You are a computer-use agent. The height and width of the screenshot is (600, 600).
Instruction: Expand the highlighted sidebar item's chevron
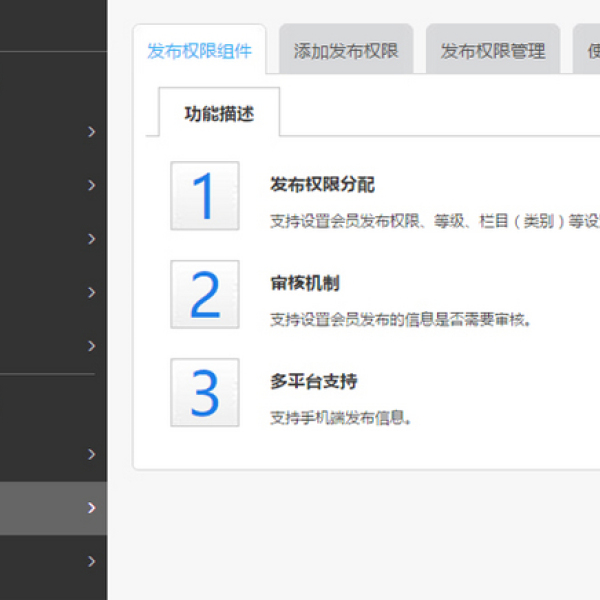91,508
